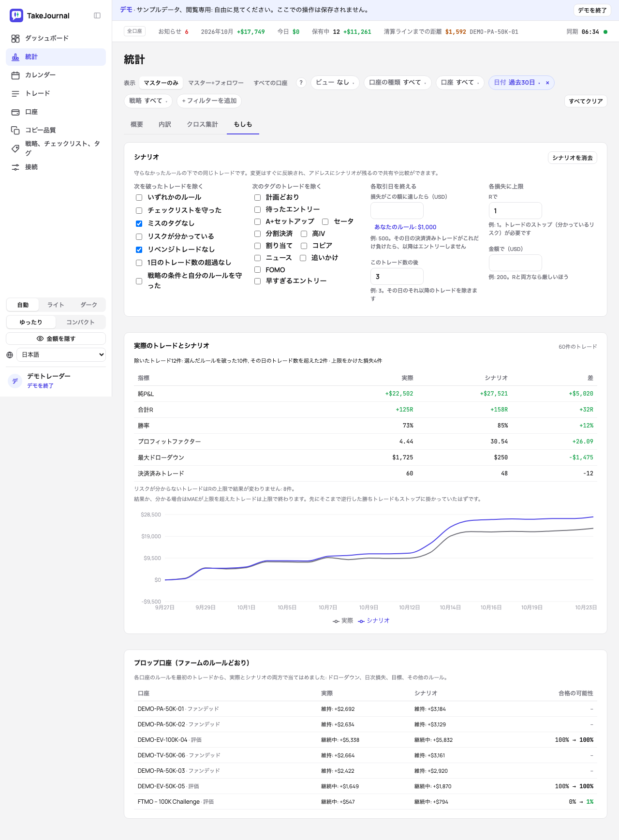Select the コンパクト density option
Image resolution: width=619 pixels, height=840 pixels.
point(80,322)
